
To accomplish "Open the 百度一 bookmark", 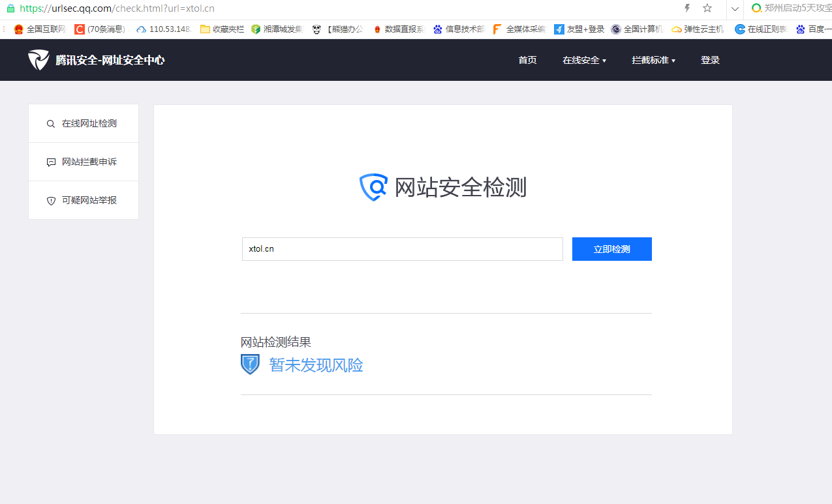I will tap(813, 29).
